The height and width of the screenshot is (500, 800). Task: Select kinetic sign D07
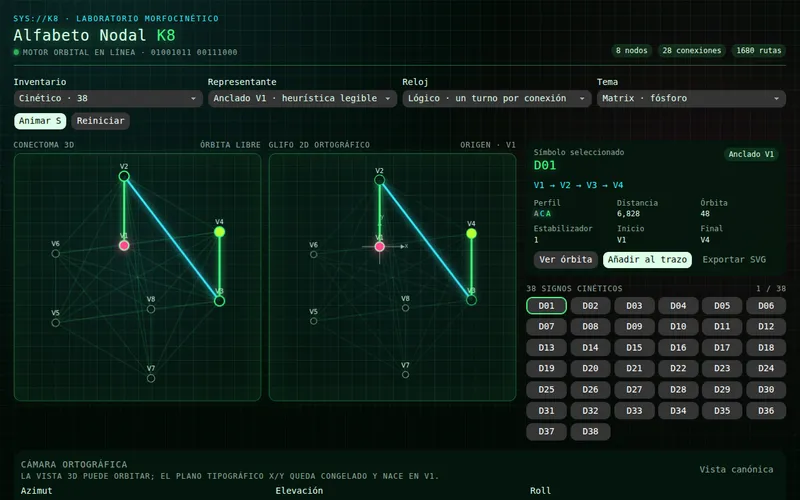coord(546,327)
